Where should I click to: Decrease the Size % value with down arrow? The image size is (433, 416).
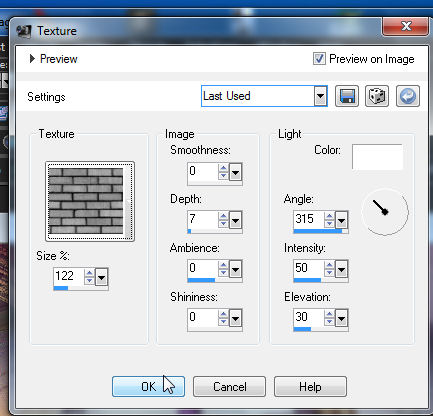[89, 280]
